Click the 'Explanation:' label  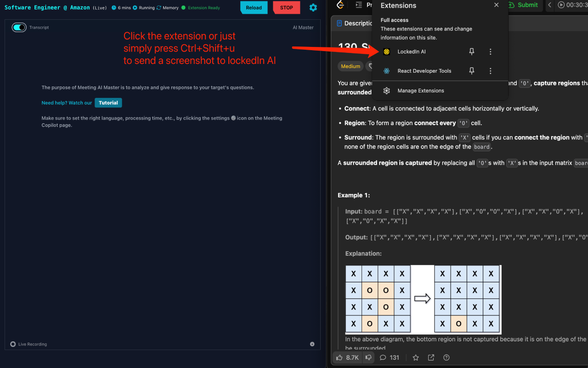(x=363, y=253)
